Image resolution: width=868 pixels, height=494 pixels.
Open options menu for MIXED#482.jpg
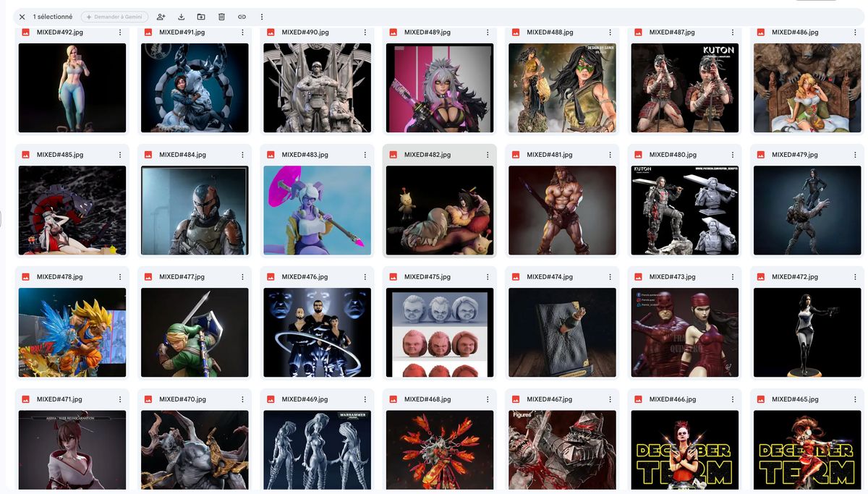point(488,155)
